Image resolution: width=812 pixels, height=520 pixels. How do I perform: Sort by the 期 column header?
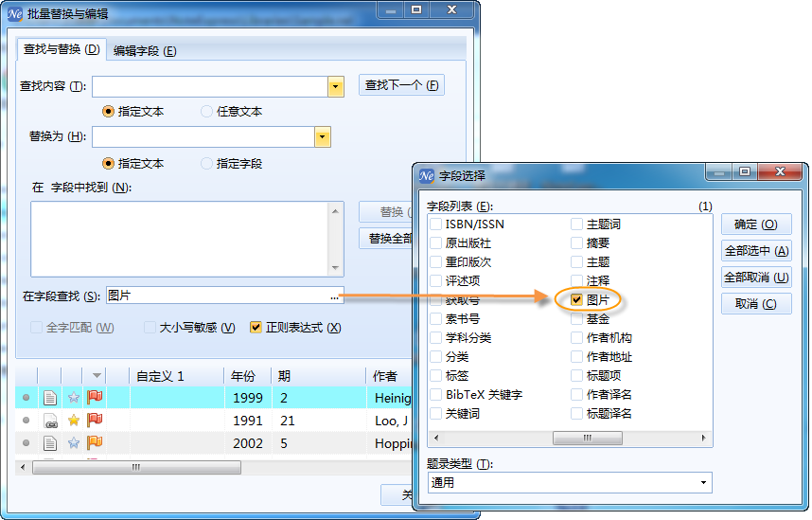(x=319, y=376)
